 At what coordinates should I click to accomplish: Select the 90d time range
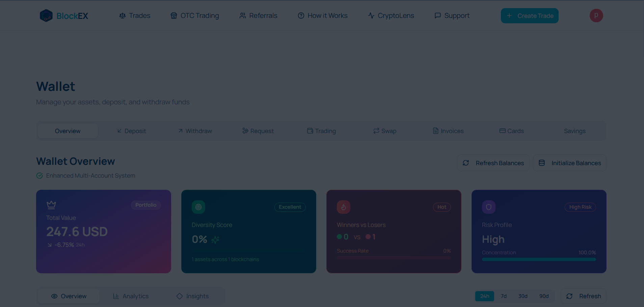point(544,296)
